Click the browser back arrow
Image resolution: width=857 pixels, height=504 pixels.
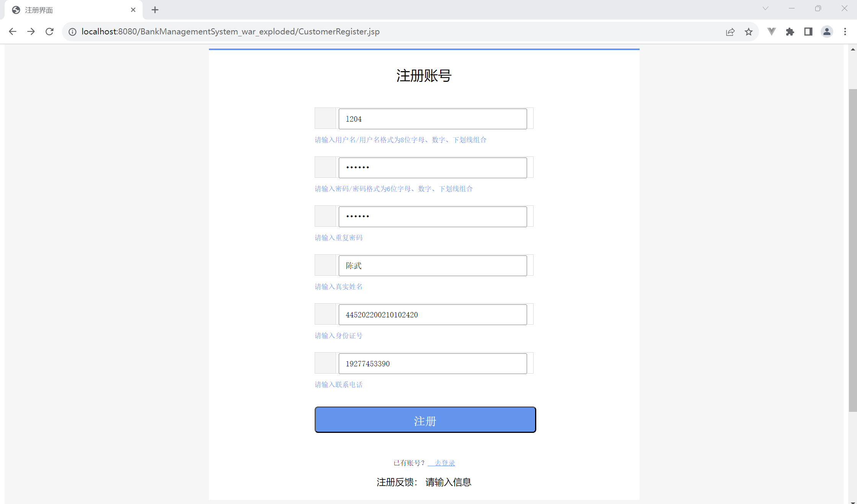coord(13,32)
